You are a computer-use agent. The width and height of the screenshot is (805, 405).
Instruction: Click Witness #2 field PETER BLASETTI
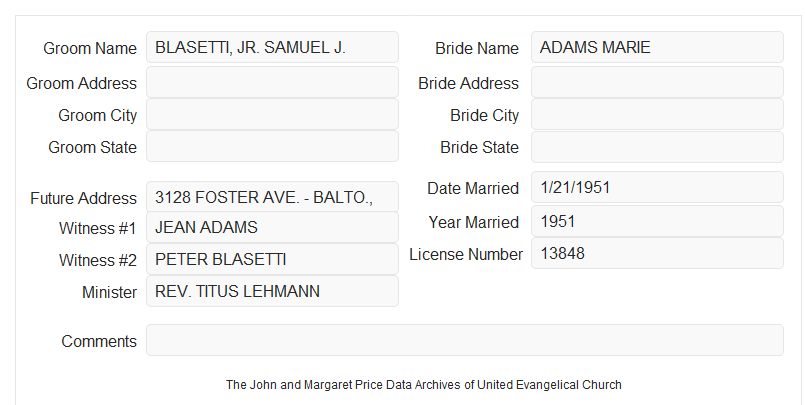(272, 259)
